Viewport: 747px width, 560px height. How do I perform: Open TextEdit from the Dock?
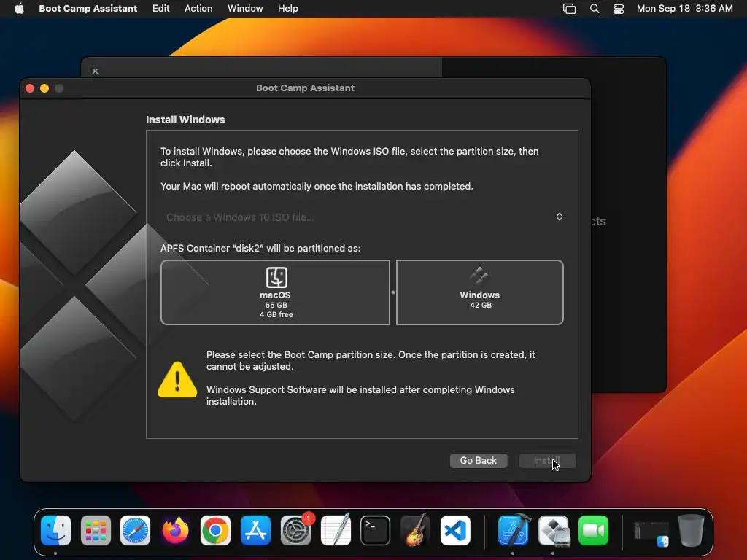point(336,531)
